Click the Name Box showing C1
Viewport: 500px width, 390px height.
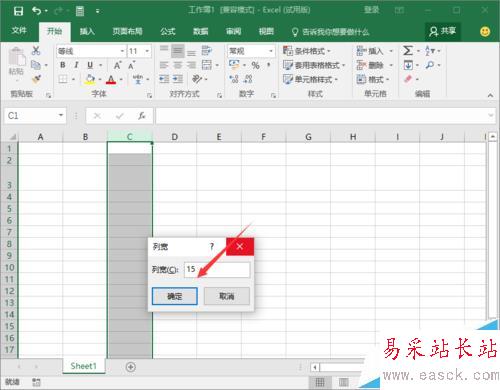[x=35, y=116]
